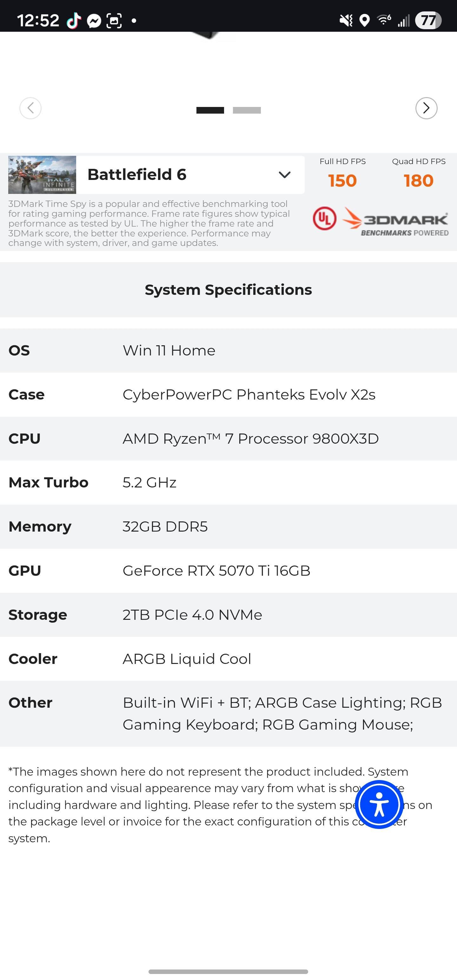Tap the screenshot capture status icon
Screen dimensions: 457x980
click(x=114, y=21)
